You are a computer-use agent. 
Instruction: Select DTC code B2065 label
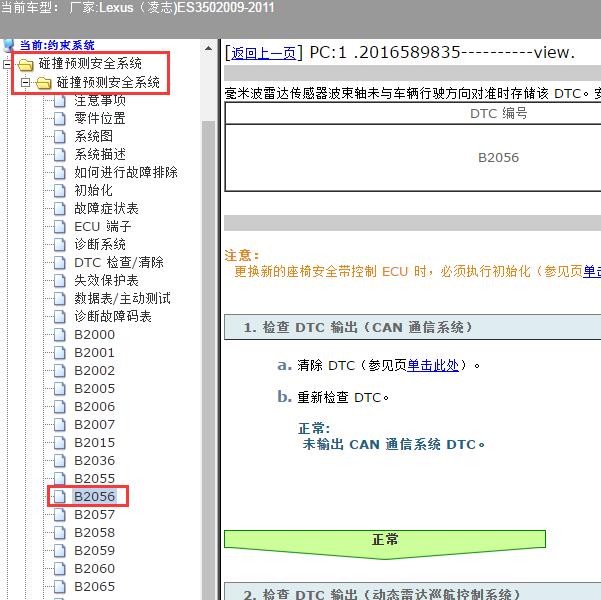[x=95, y=587]
